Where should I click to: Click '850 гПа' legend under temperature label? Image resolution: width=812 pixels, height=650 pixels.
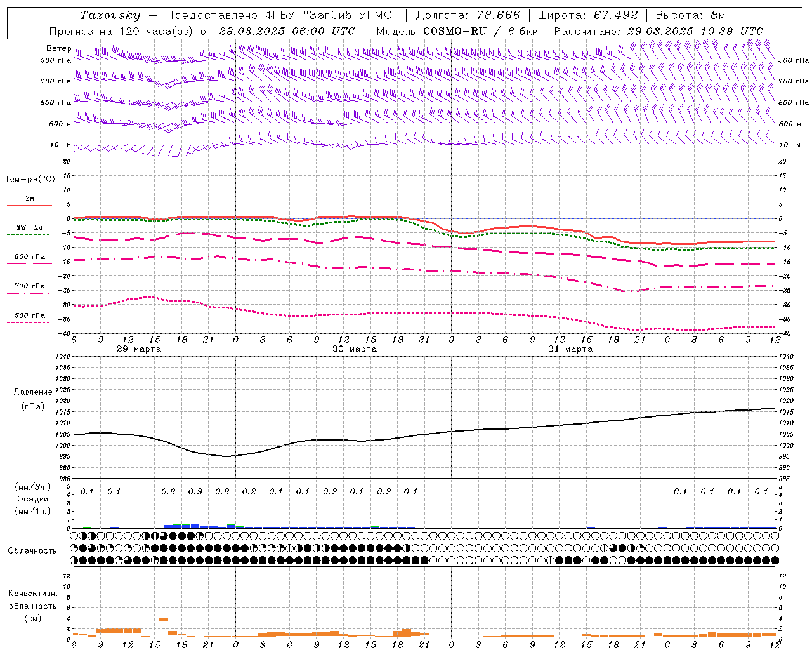(29, 257)
